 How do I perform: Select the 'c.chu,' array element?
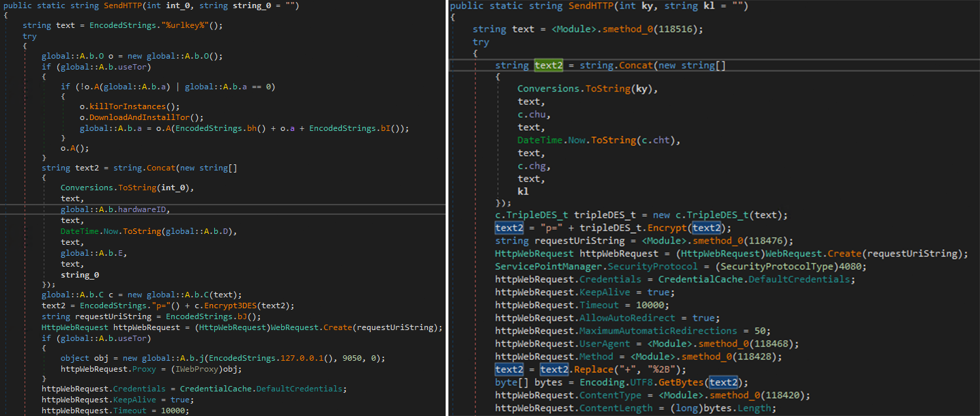click(534, 115)
